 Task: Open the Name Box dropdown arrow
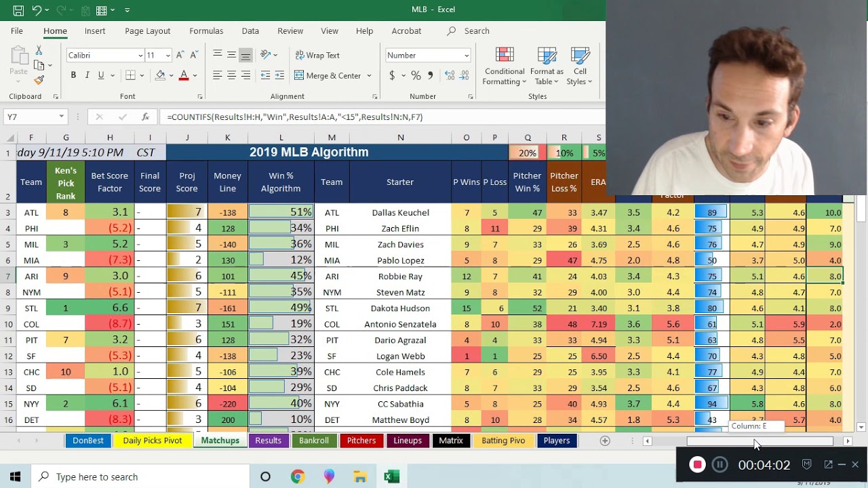[61, 117]
